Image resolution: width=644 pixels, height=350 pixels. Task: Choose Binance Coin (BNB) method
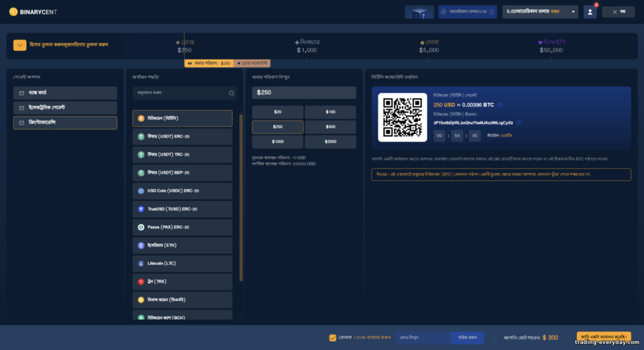[182, 300]
